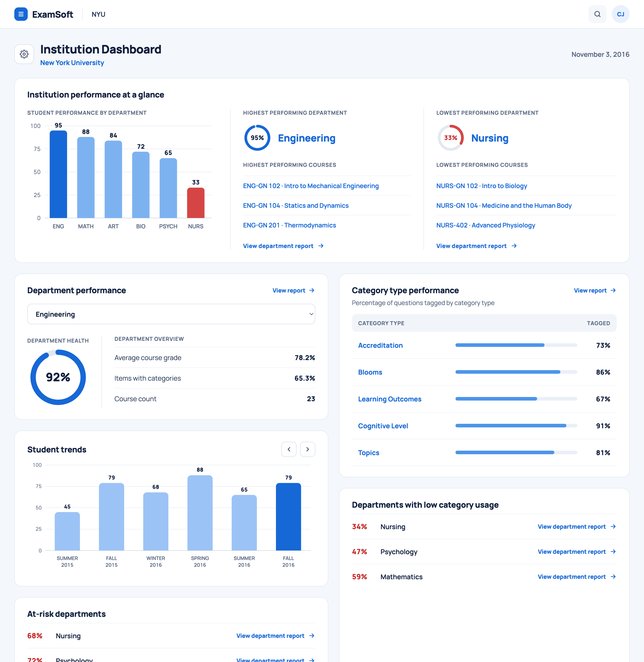Open NURS-GN 102 Intro to Biology
The image size is (644, 662).
point(482,186)
